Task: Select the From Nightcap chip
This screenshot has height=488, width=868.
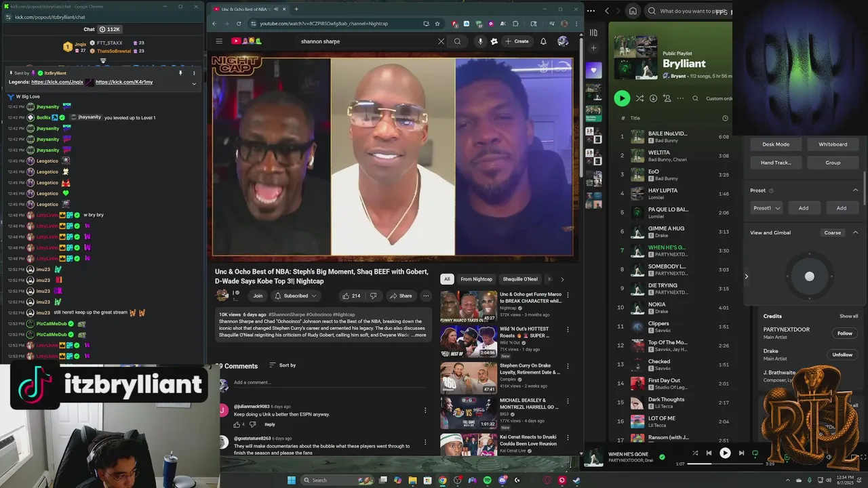Action: pyautogui.click(x=476, y=279)
